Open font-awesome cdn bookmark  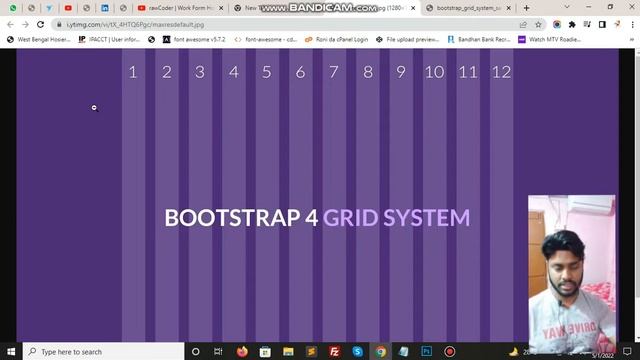[x=265, y=39]
